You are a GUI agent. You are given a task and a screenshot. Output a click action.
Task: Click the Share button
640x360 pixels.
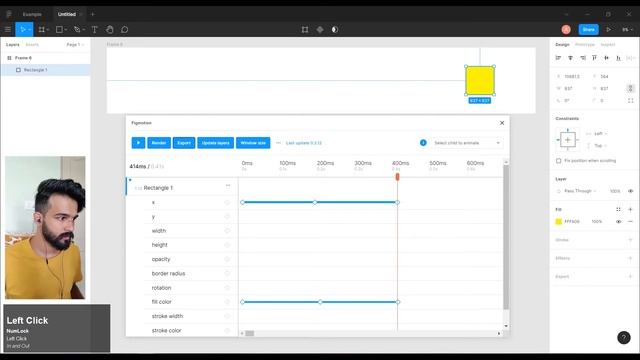point(589,29)
